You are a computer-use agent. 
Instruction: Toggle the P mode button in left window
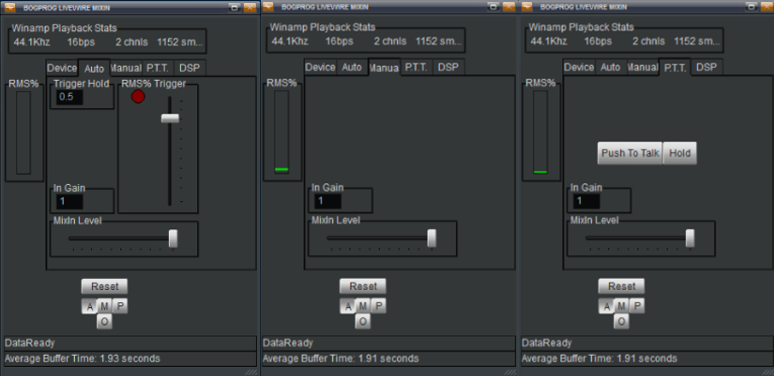pyautogui.click(x=120, y=306)
